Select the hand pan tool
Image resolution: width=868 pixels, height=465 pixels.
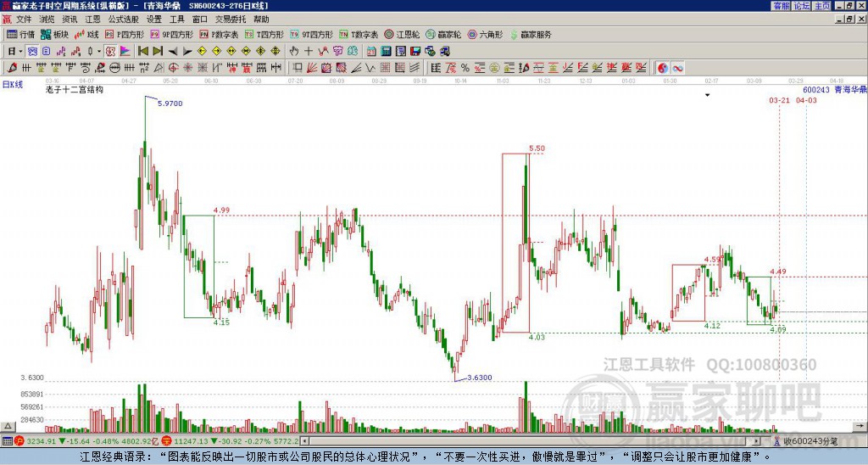point(294,51)
